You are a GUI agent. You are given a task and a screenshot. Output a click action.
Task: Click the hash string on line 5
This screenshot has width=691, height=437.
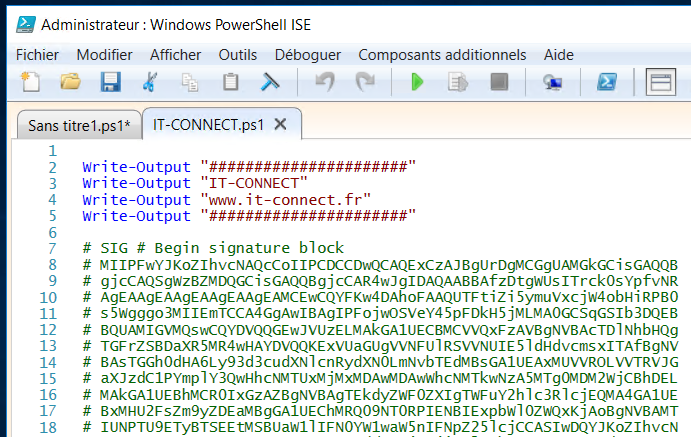click(308, 216)
